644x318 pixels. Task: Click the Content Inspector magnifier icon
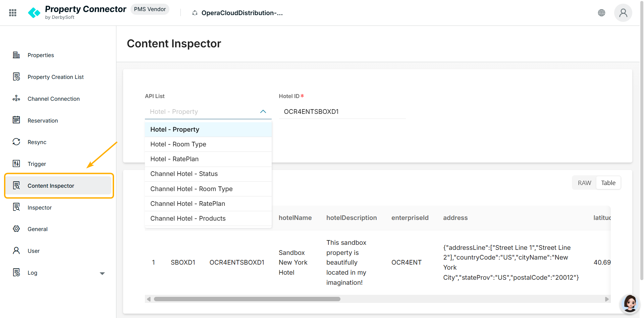point(16,185)
